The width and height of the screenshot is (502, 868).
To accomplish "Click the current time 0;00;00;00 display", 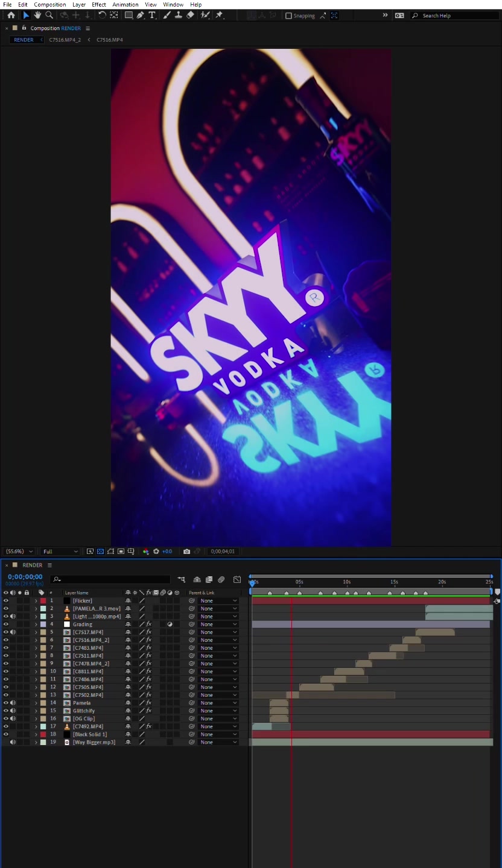I will [x=25, y=577].
